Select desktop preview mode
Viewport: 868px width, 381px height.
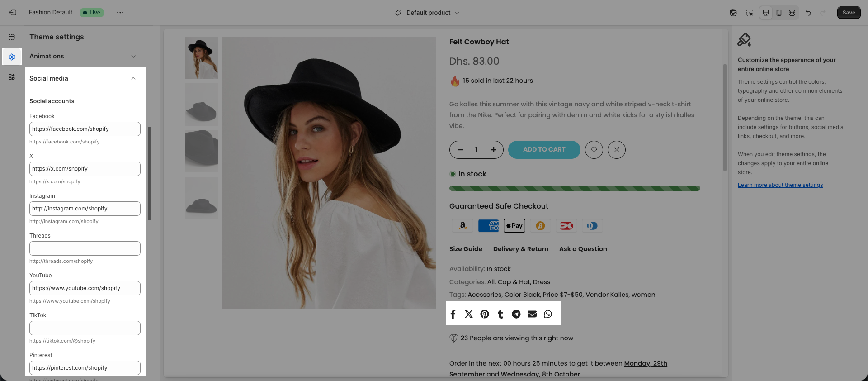tap(766, 13)
